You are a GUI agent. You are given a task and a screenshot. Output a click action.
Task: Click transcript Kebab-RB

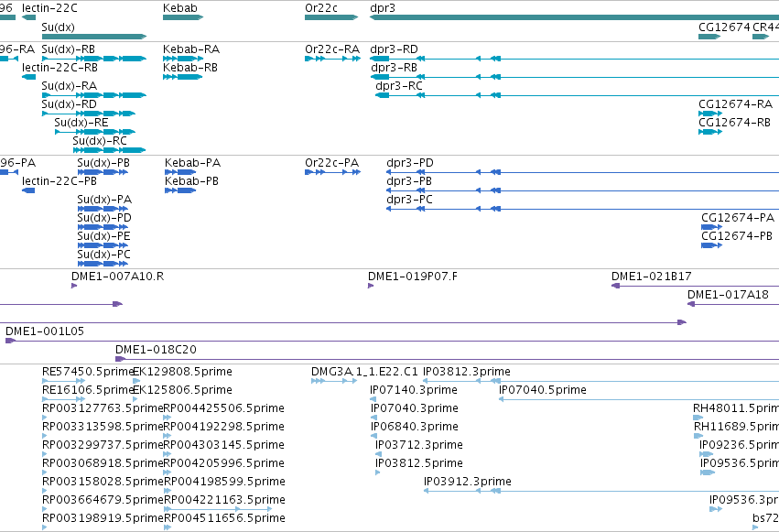click(x=183, y=77)
